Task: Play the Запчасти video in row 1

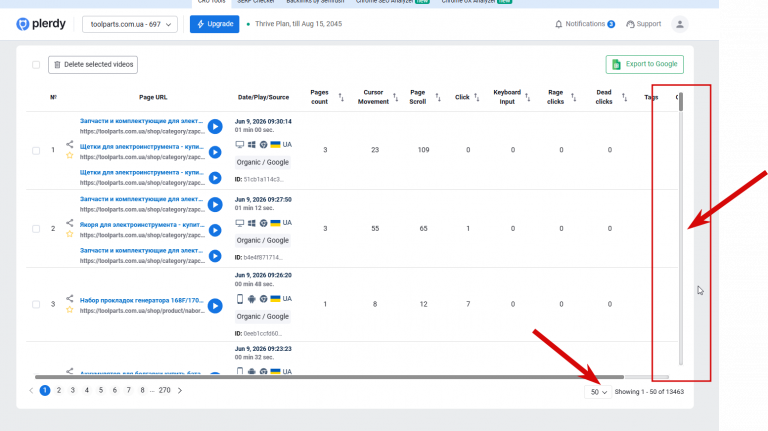Action: click(x=215, y=126)
